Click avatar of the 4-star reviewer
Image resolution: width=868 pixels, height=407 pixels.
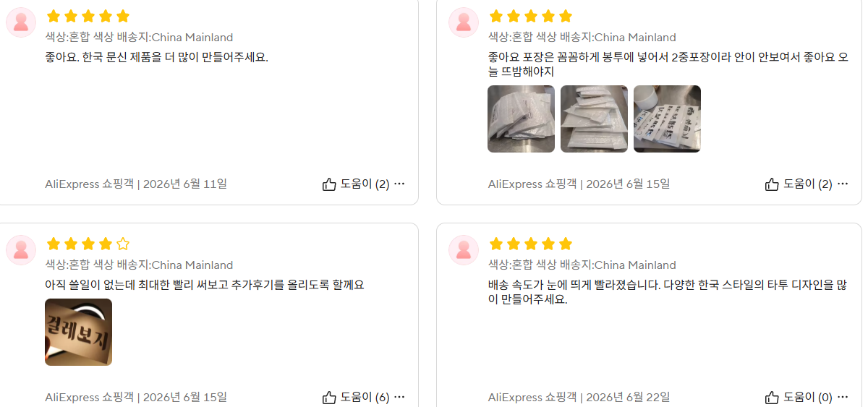pyautogui.click(x=21, y=250)
